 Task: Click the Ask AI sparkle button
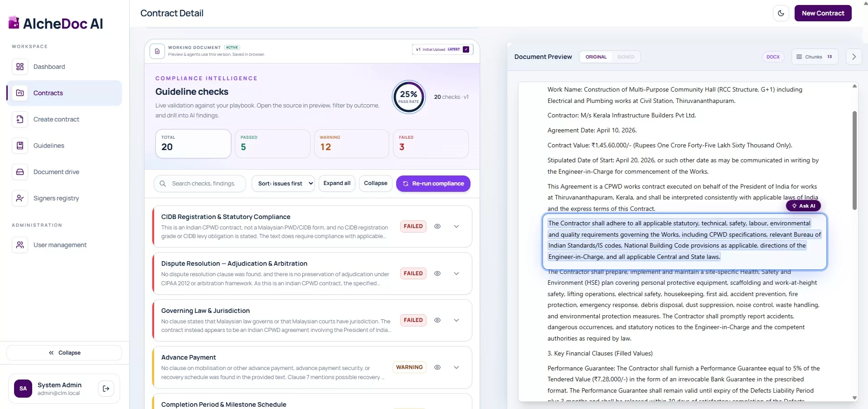coord(803,206)
